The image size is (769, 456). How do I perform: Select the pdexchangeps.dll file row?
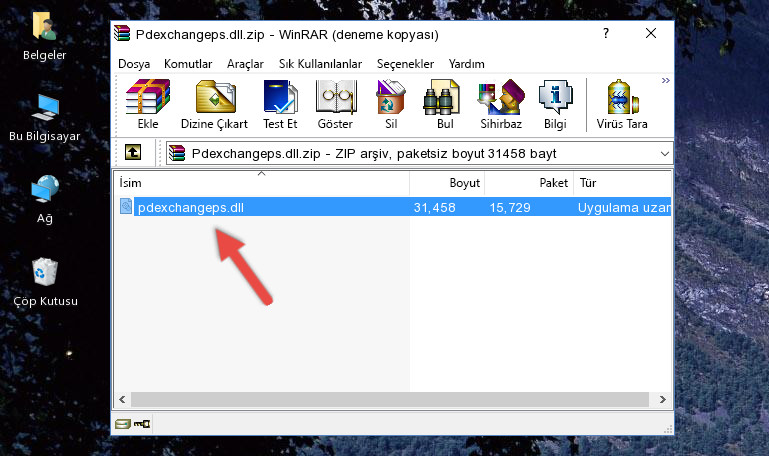(x=393, y=207)
